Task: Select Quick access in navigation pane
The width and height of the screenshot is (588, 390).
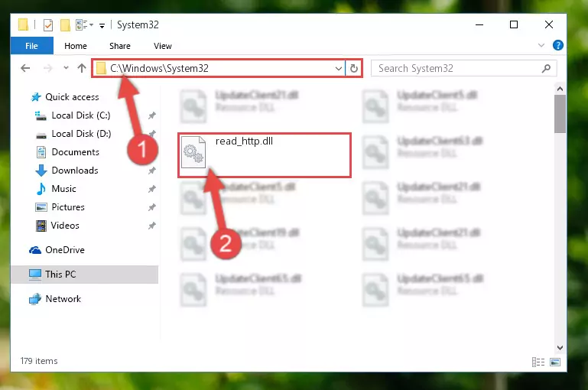Action: click(x=72, y=97)
